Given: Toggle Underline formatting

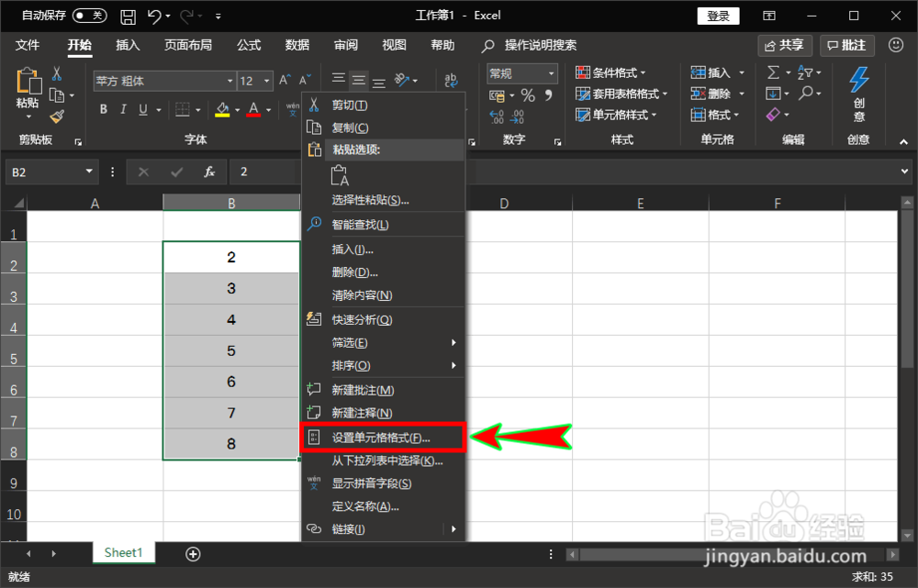Looking at the screenshot, I should [143, 109].
